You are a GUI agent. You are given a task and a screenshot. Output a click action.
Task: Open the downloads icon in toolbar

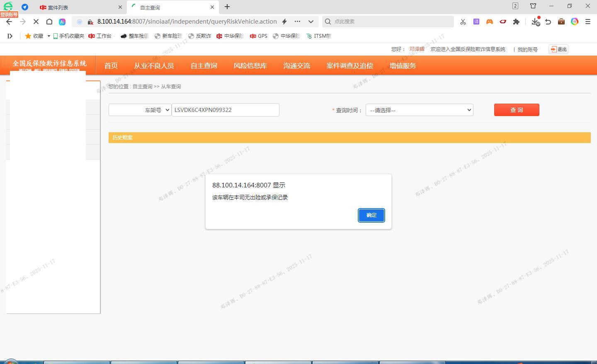pos(535,22)
